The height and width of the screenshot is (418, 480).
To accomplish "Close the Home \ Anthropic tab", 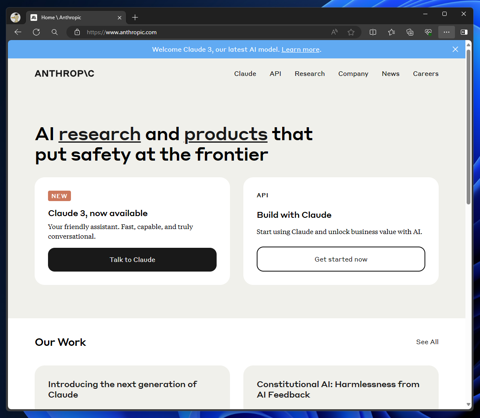I will (119, 18).
